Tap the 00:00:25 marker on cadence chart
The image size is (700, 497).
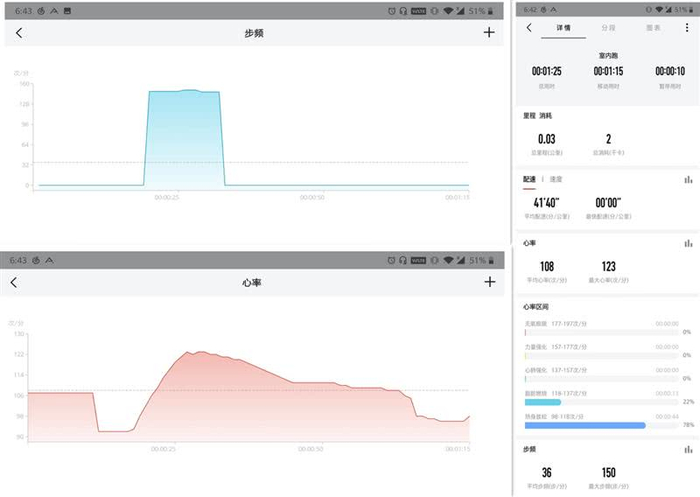(x=167, y=197)
